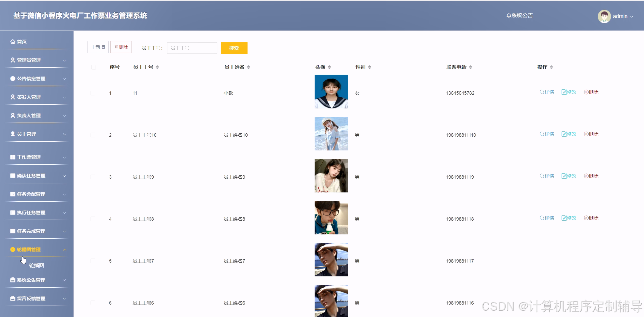Open the 首页 home icon in sidebar

[x=13, y=42]
